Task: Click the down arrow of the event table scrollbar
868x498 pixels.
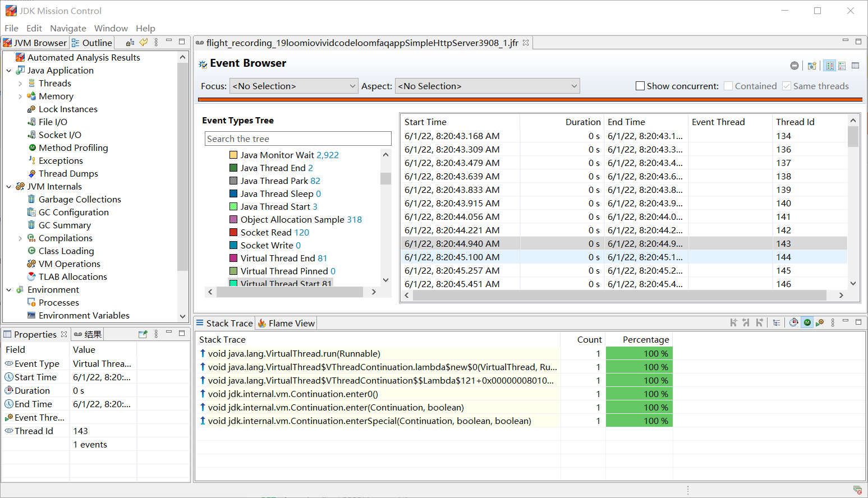Action: (x=853, y=284)
